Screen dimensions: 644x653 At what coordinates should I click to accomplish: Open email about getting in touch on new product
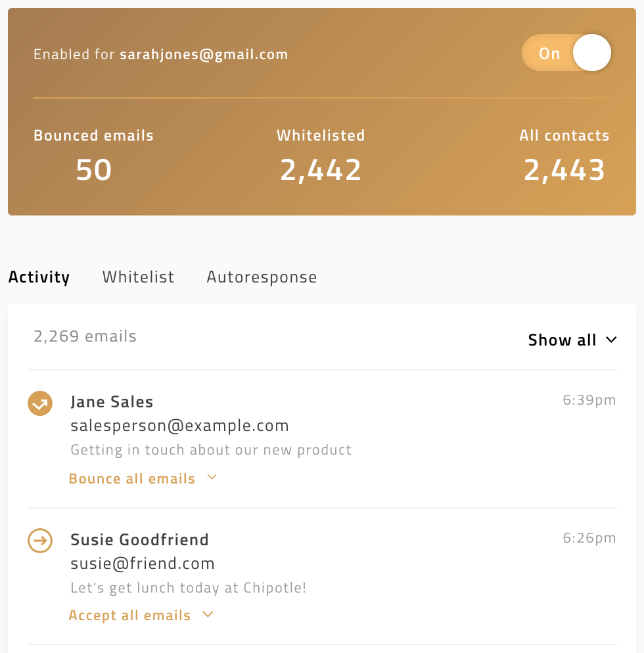[x=211, y=450]
